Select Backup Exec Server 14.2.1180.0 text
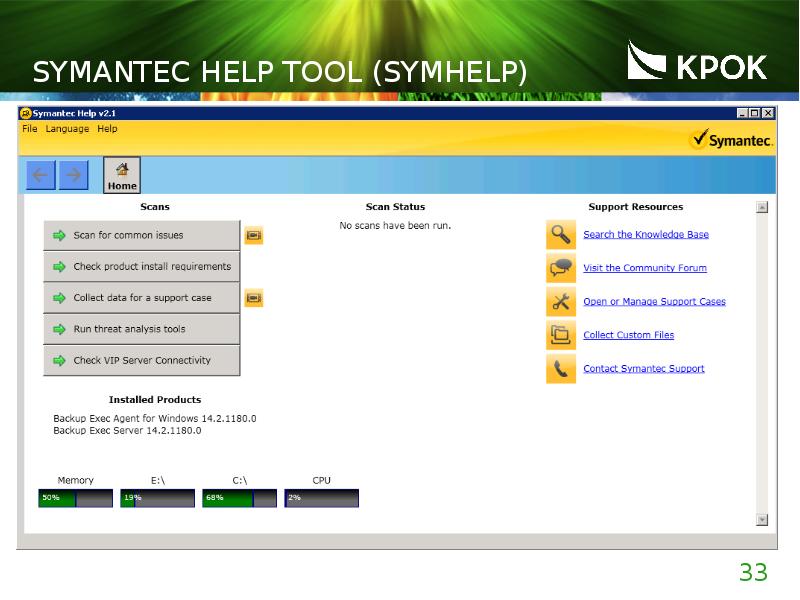Screen dimensions: 800x600 [127, 431]
